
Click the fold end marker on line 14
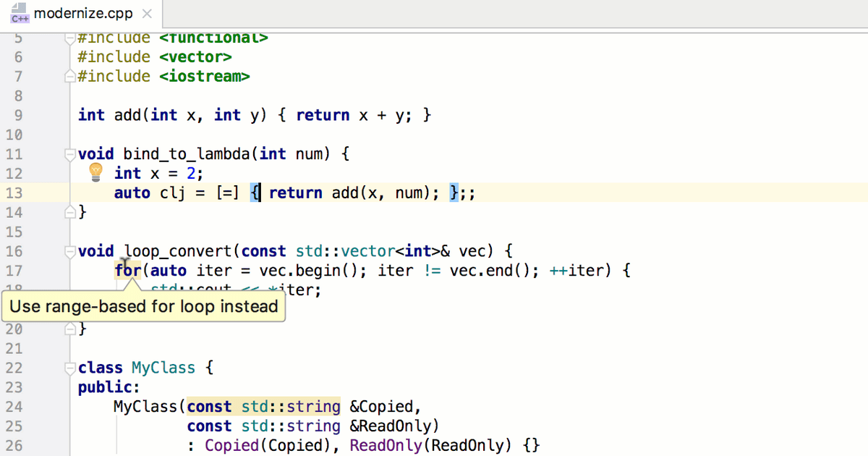69,212
